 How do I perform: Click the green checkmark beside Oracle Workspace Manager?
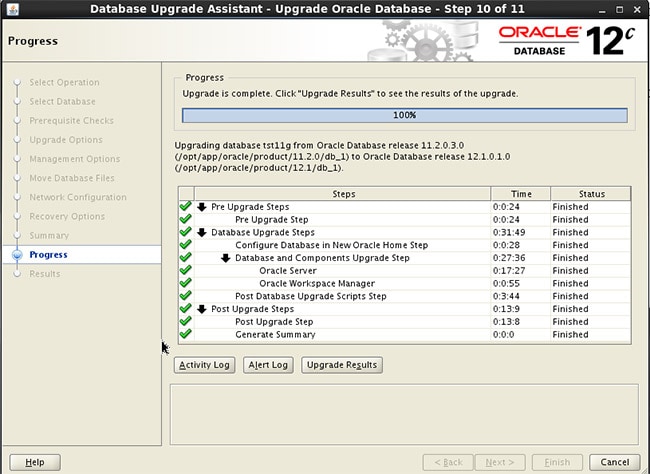pos(186,283)
